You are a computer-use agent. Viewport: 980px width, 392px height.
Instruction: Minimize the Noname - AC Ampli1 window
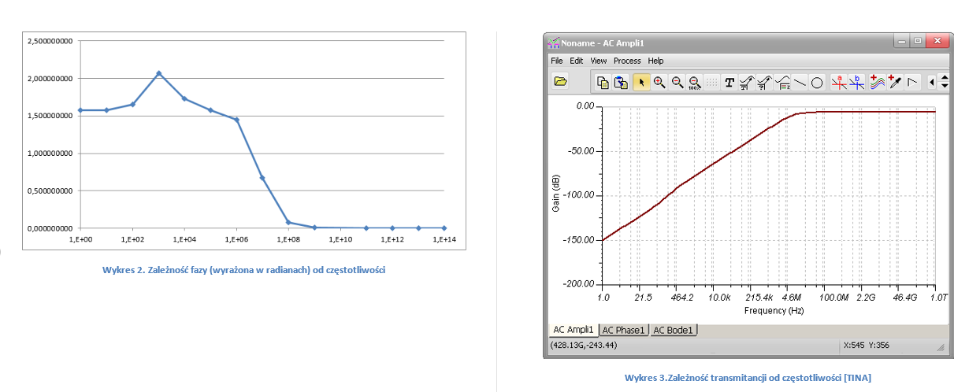[900, 41]
